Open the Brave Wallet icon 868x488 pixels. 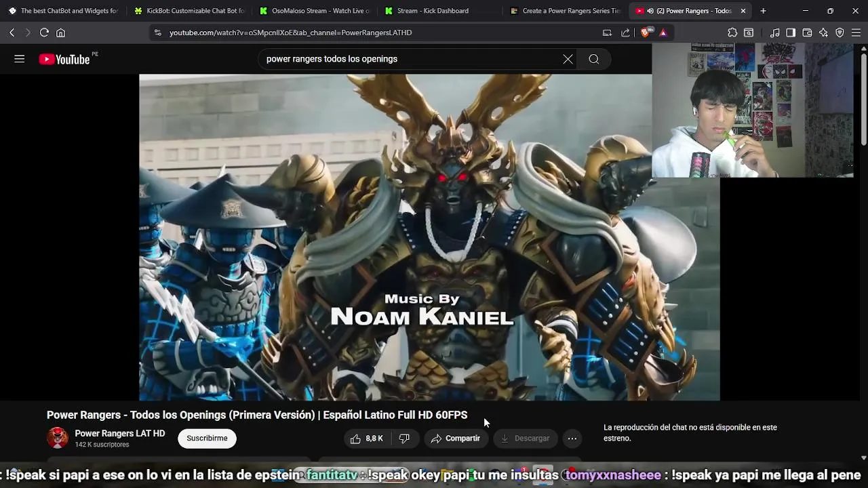(807, 33)
